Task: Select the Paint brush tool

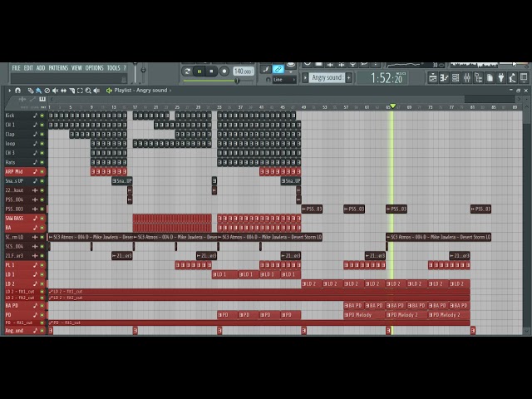Action: pos(39,91)
